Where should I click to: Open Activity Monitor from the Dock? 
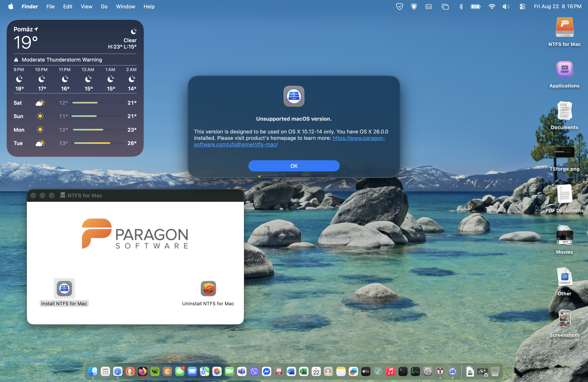415,371
